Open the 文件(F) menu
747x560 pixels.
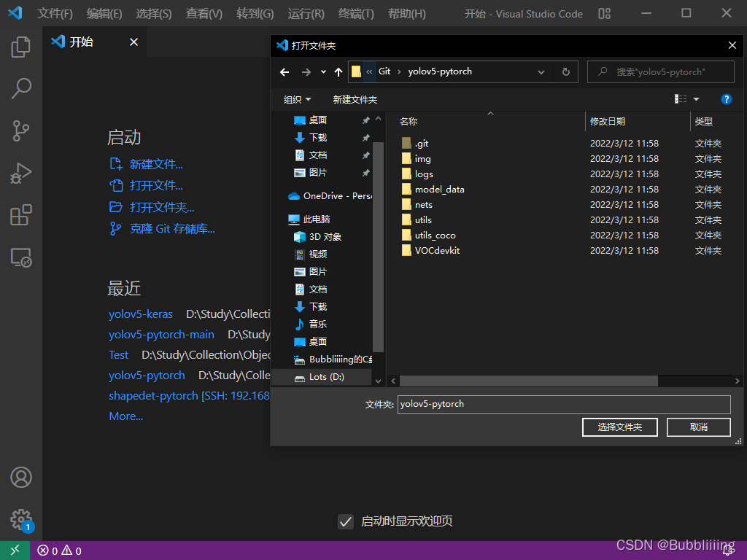coord(55,13)
